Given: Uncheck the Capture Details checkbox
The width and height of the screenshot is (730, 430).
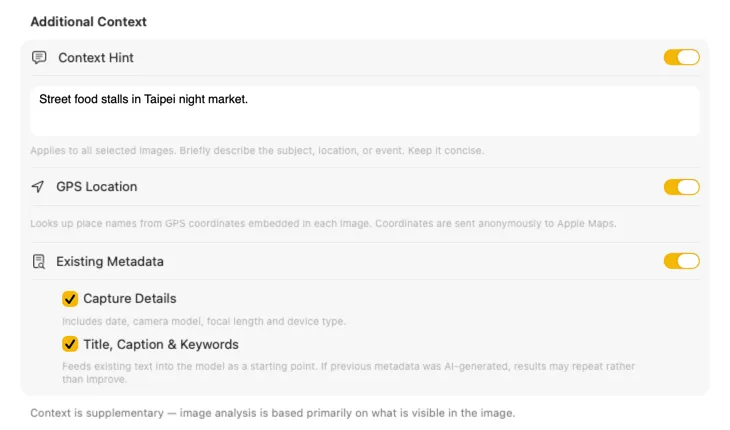Looking at the screenshot, I should (x=70, y=299).
